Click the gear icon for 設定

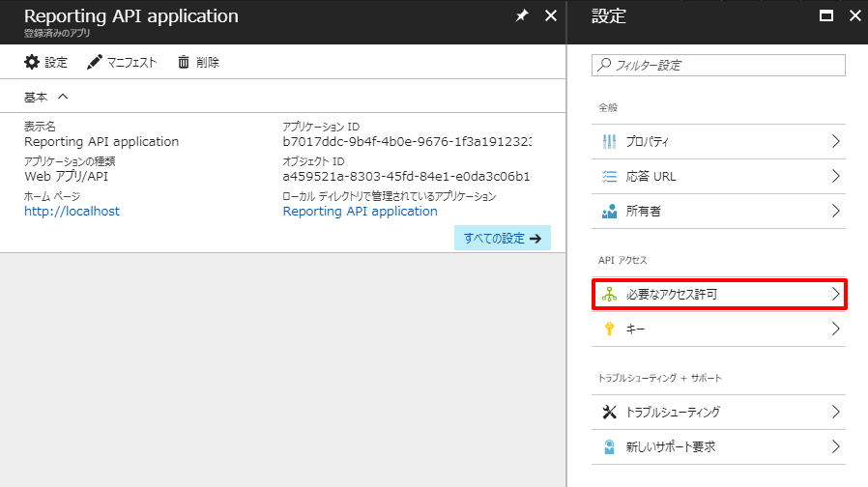pyautogui.click(x=32, y=62)
